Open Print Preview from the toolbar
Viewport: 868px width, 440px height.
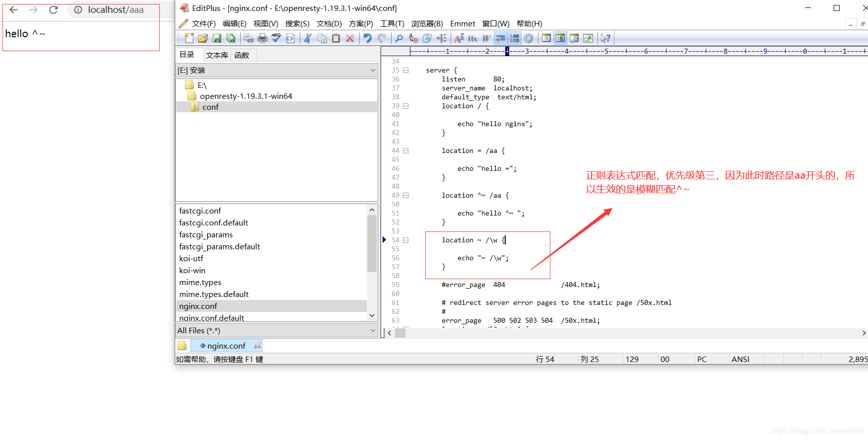pyautogui.click(x=249, y=38)
